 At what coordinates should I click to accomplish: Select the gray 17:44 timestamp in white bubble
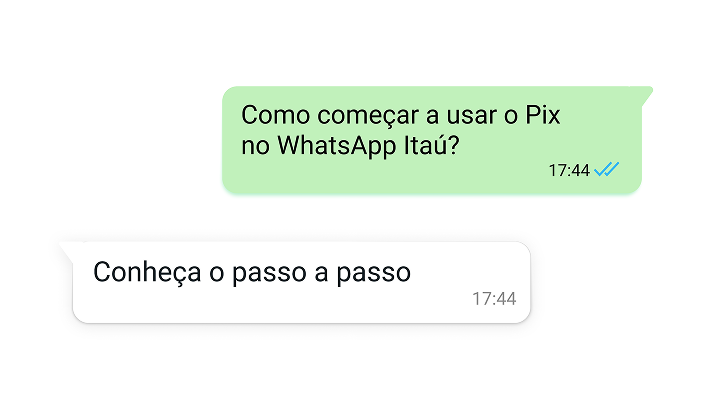click(494, 299)
